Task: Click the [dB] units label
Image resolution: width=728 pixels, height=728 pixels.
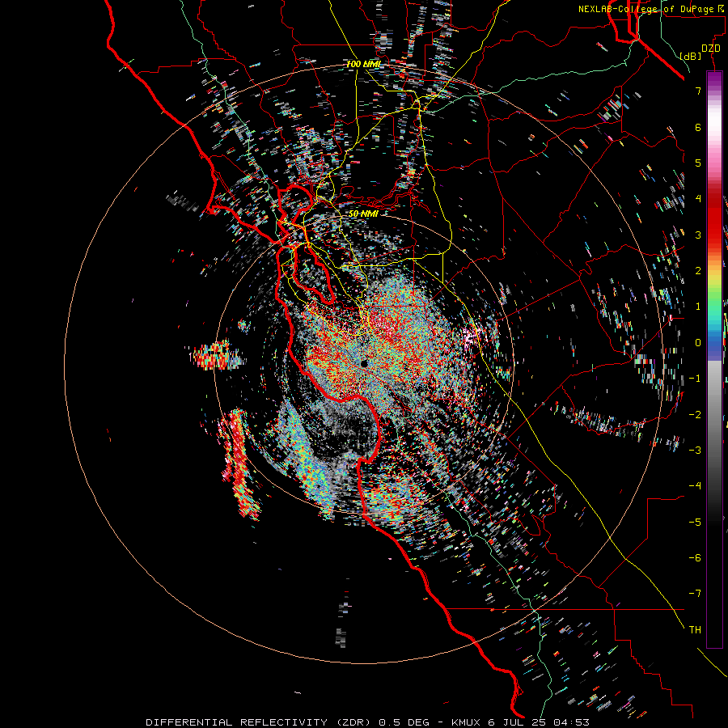Action: tap(691, 57)
